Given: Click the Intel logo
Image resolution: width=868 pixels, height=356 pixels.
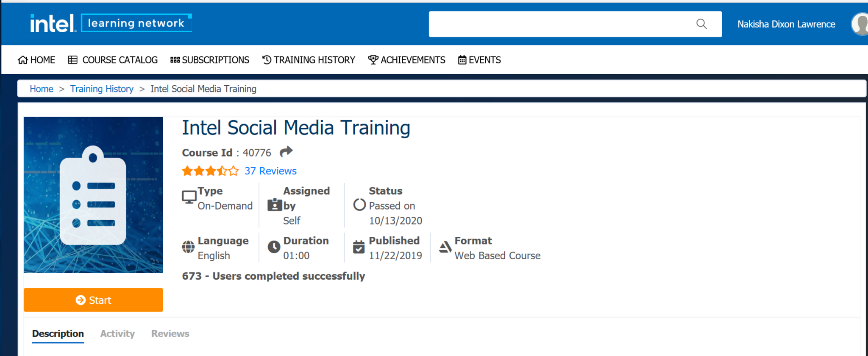Looking at the screenshot, I should coord(53,23).
